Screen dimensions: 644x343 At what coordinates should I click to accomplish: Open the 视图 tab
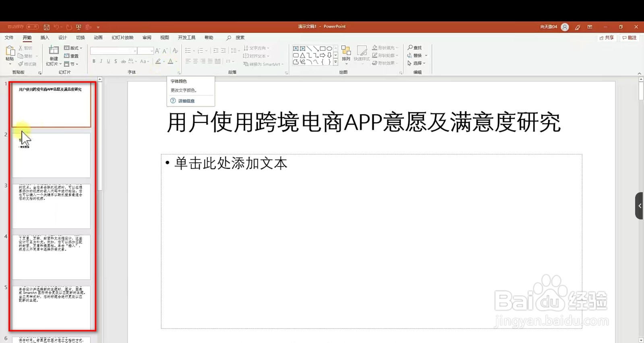(x=165, y=37)
